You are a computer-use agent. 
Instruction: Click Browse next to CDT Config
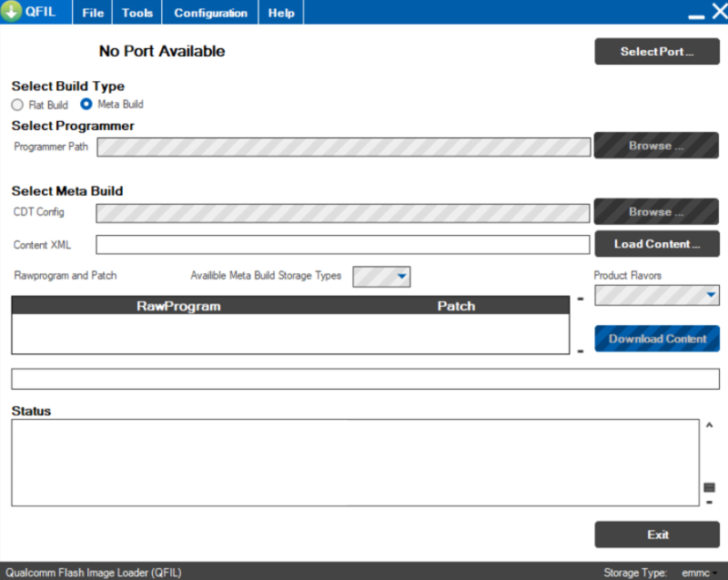pos(656,212)
